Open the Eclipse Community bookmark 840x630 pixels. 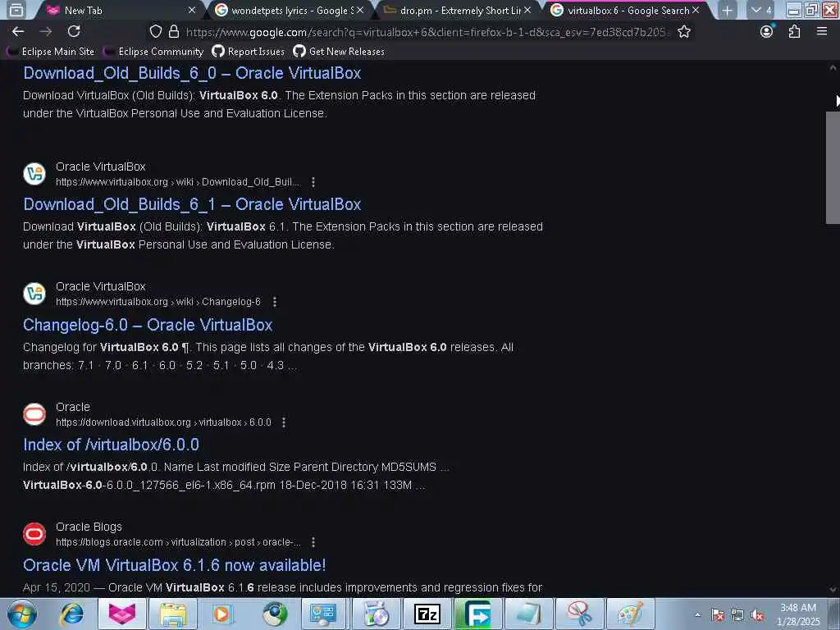click(154, 52)
